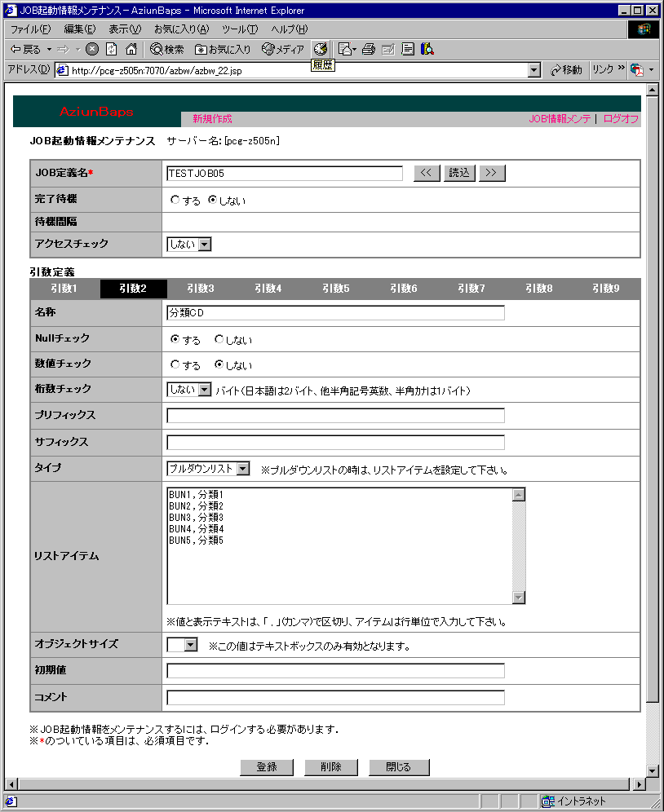The image size is (664, 812).
Task: Click the IE page icon in status bar
Action: pos(11,801)
